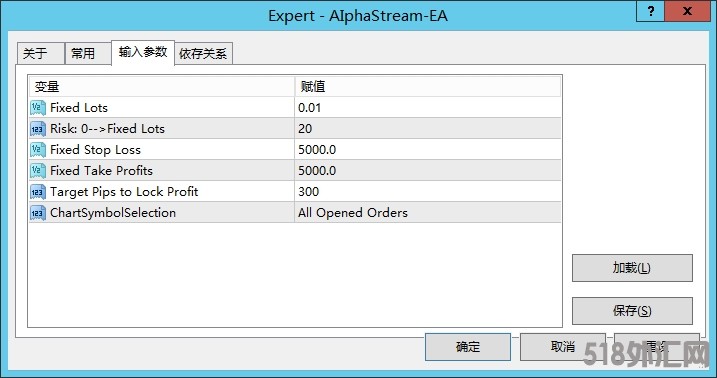Click the 加载(L) button
The height and width of the screenshot is (378, 717).
632,268
